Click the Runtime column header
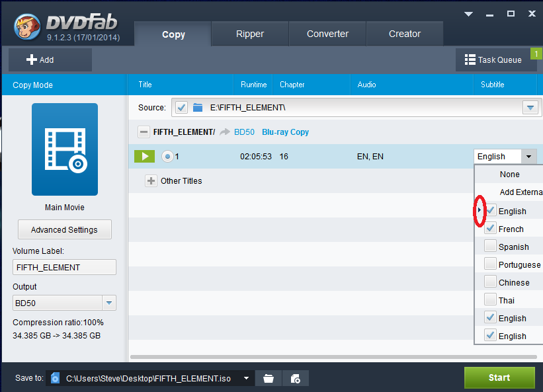This screenshot has height=392, width=543. pyautogui.click(x=253, y=85)
